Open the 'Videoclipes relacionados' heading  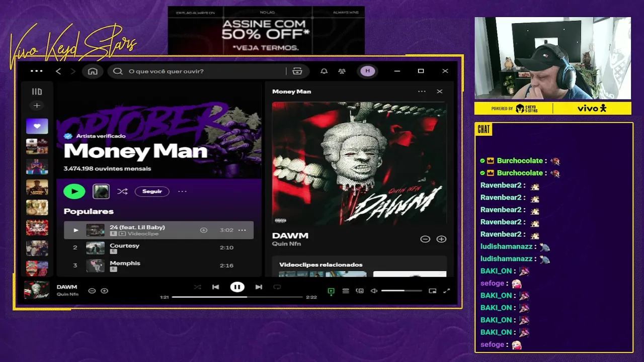point(321,264)
